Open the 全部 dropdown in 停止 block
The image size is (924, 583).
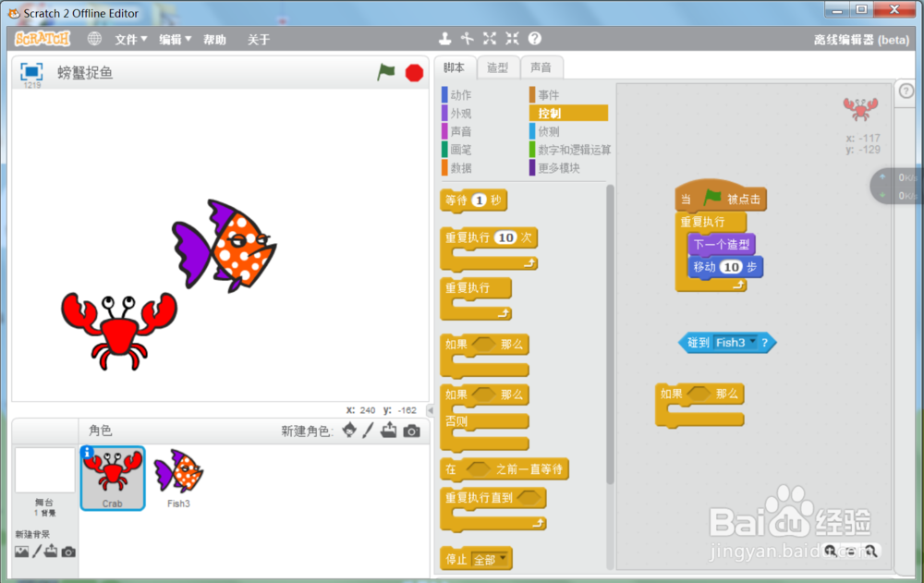pyautogui.click(x=491, y=559)
